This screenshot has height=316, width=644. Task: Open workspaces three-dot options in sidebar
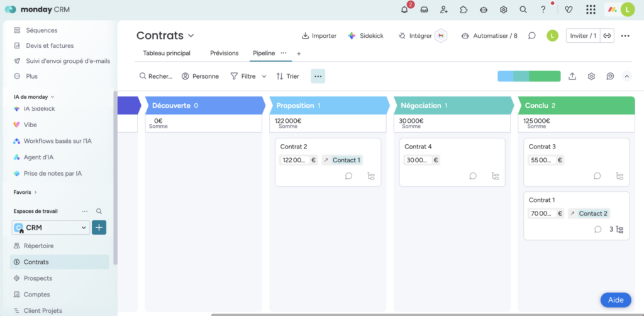85,212
